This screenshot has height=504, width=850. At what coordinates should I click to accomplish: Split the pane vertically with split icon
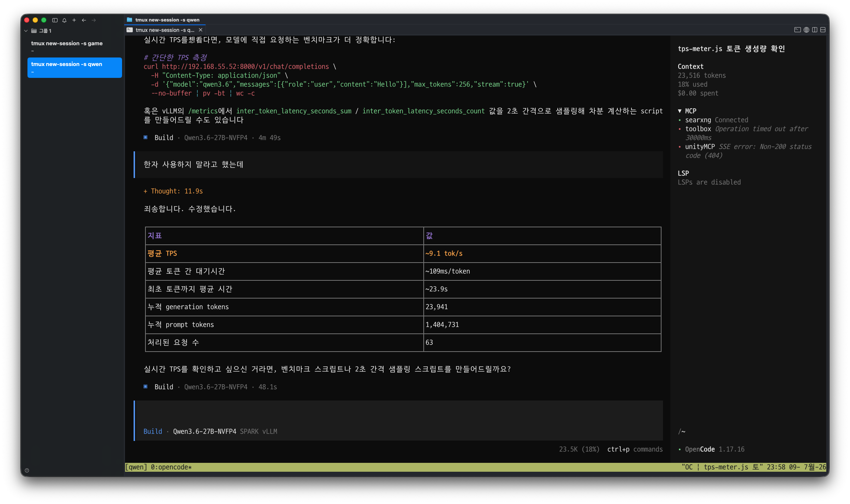(815, 30)
